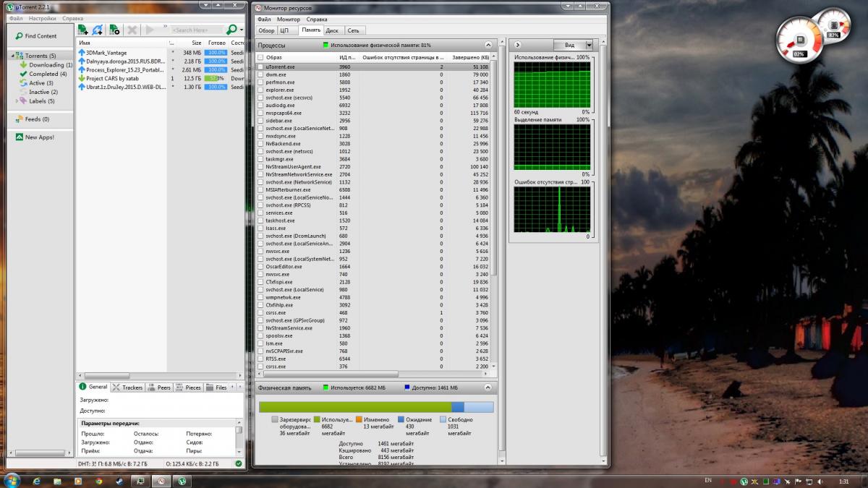
Task: Switch to Resource Monitor taskbar button
Action: (161, 481)
